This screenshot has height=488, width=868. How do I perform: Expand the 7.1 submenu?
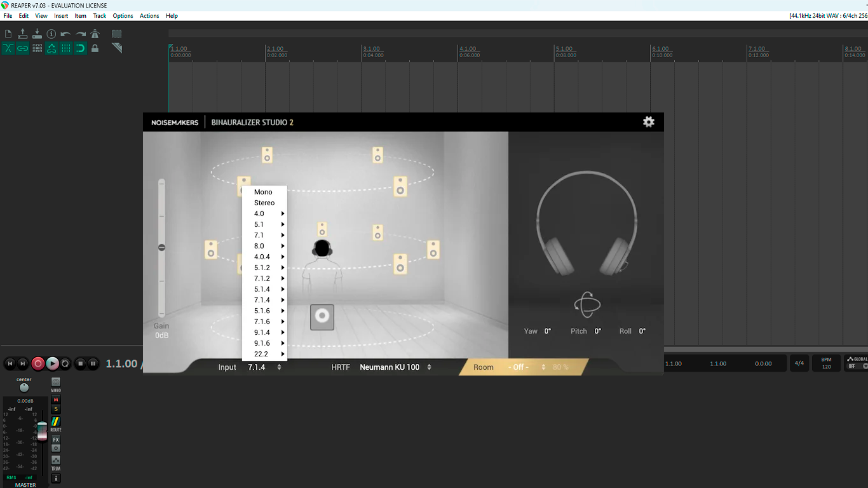coord(265,235)
